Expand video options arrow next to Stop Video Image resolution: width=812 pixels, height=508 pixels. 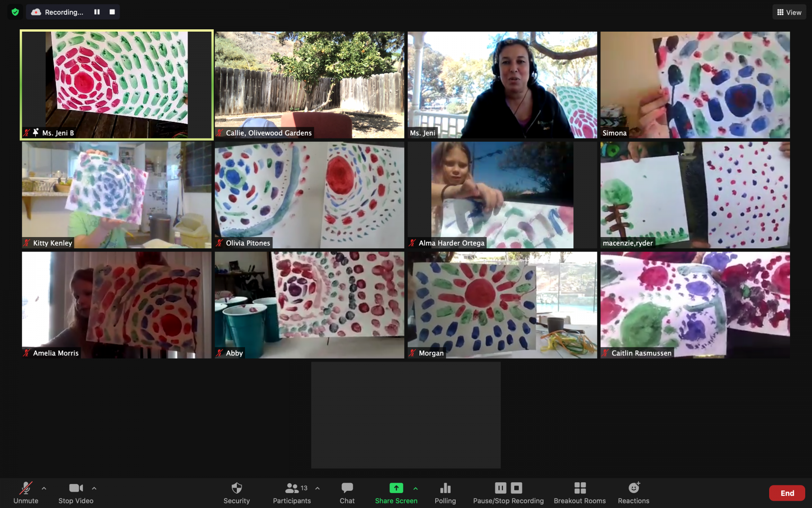coord(94,488)
